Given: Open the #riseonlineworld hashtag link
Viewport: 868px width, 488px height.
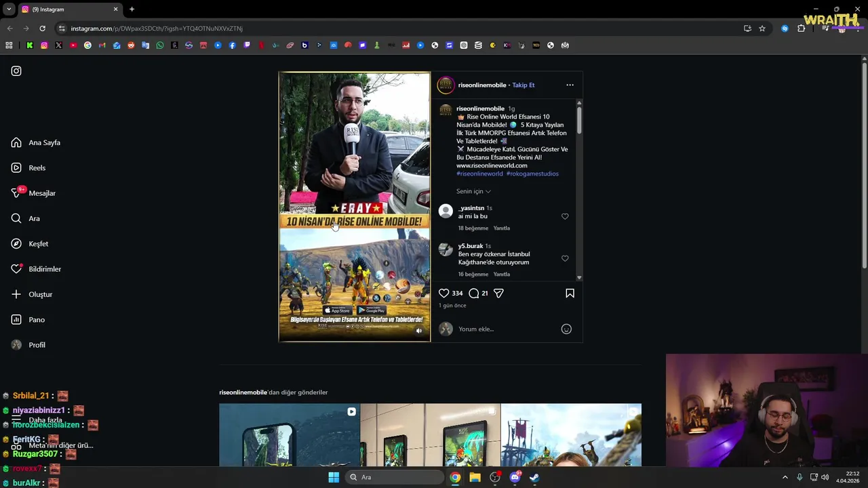Looking at the screenshot, I should (479, 174).
